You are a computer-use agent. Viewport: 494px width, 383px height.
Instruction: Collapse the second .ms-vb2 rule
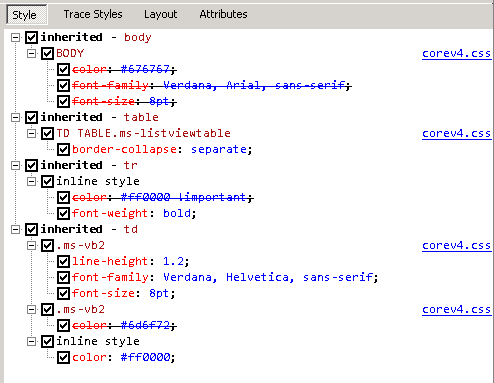pyautogui.click(x=31, y=309)
